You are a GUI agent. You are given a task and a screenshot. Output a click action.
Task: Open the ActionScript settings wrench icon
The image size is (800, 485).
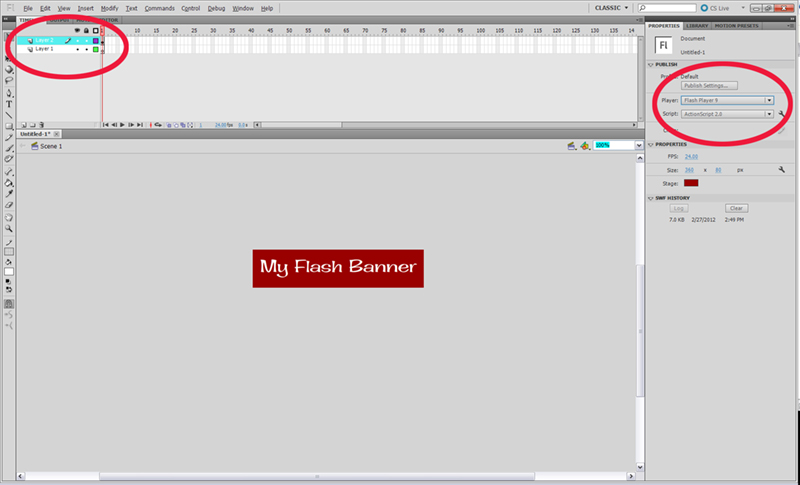(782, 114)
